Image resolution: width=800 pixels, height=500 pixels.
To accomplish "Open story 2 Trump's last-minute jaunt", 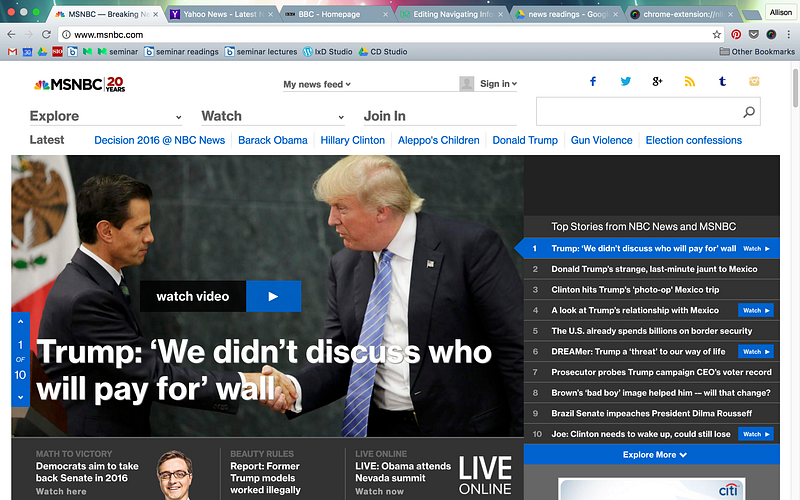I will 654,269.
